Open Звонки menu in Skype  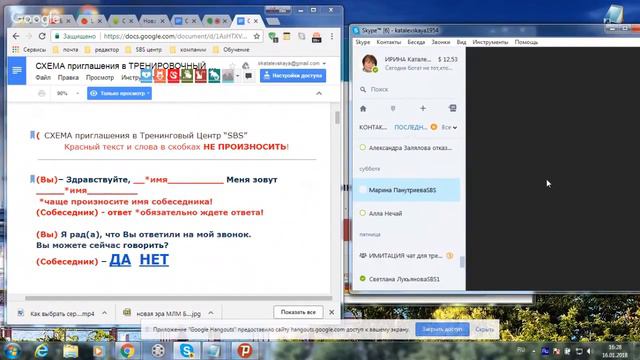[440, 42]
